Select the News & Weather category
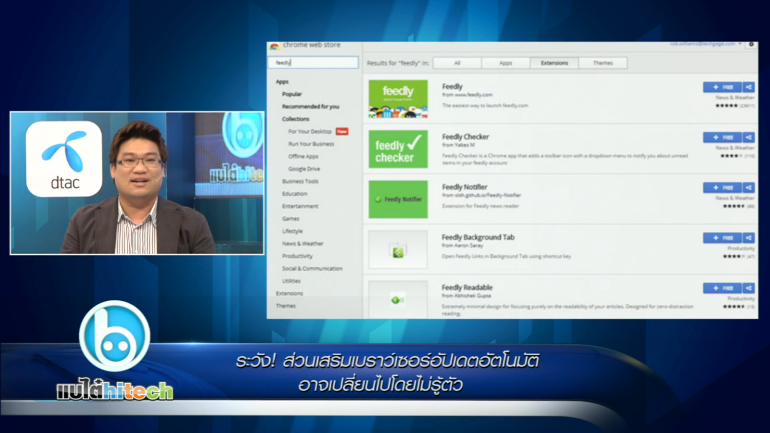The image size is (770, 433). coord(303,244)
